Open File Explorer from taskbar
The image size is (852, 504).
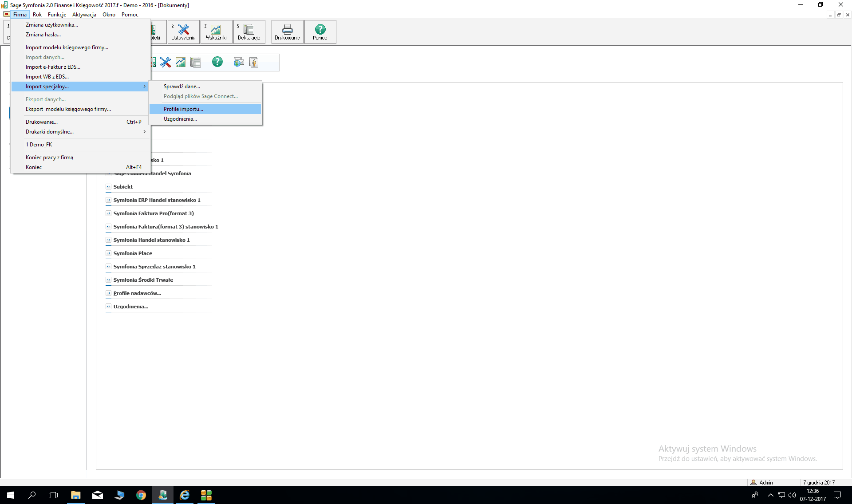tap(75, 495)
